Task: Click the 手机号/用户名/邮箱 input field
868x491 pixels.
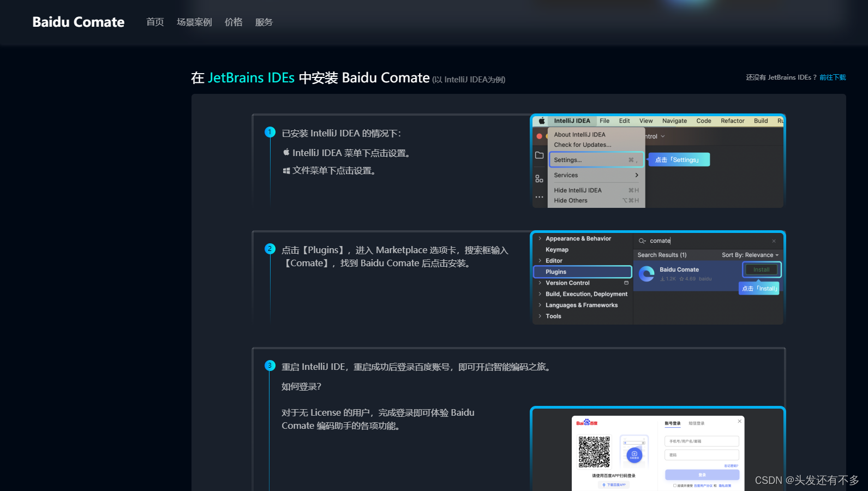Action: tap(702, 441)
